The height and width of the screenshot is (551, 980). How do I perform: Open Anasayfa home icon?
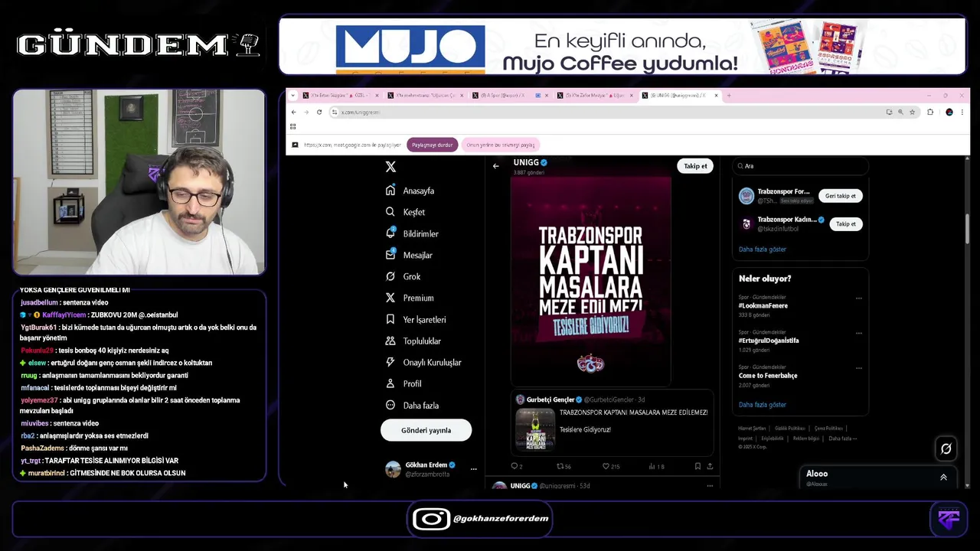390,191
